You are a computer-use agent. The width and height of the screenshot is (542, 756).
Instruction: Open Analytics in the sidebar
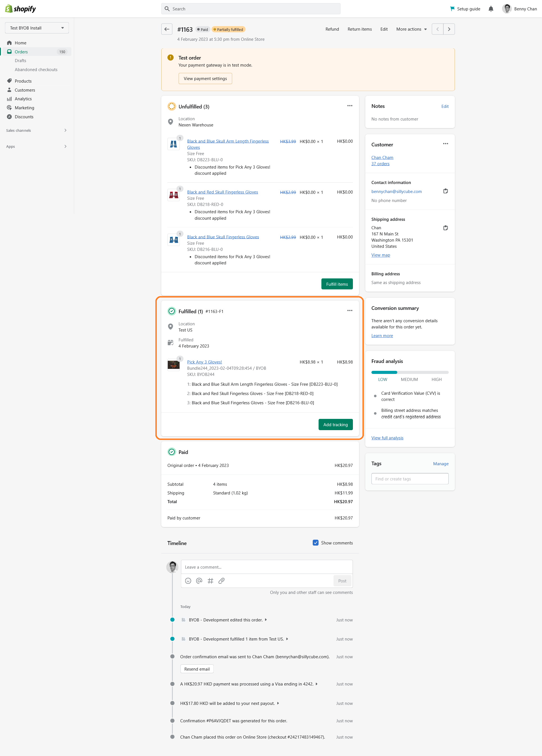(x=23, y=99)
